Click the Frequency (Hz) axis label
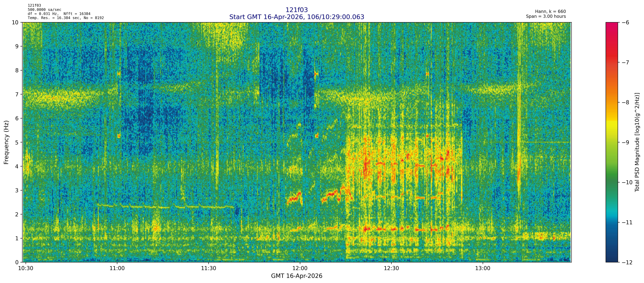Screen dimensions: 644x283 pyautogui.click(x=6, y=142)
